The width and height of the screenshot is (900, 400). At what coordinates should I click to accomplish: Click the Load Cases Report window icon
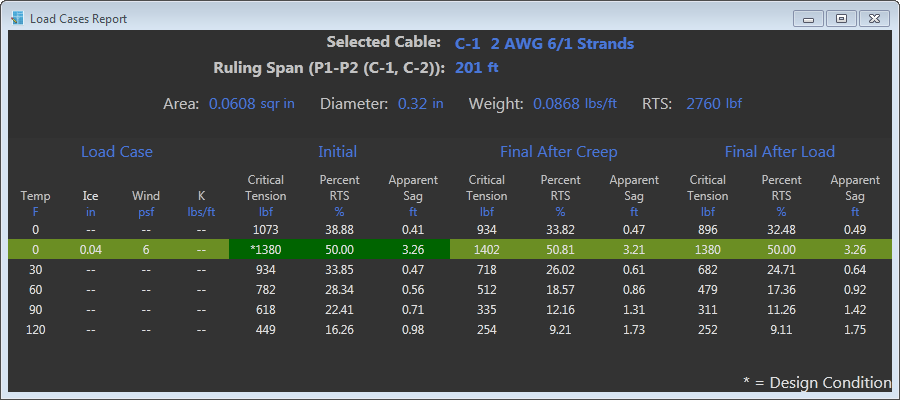click(x=17, y=18)
